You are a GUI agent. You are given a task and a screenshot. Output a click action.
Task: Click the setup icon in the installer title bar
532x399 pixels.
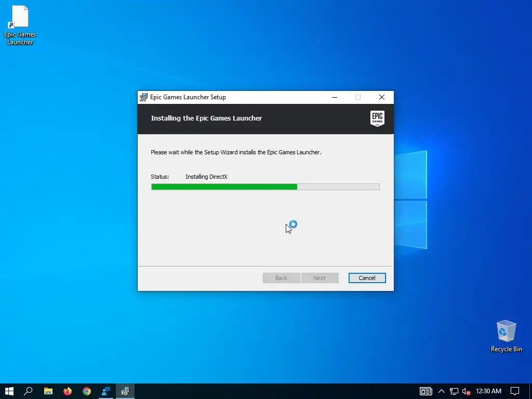pyautogui.click(x=143, y=97)
